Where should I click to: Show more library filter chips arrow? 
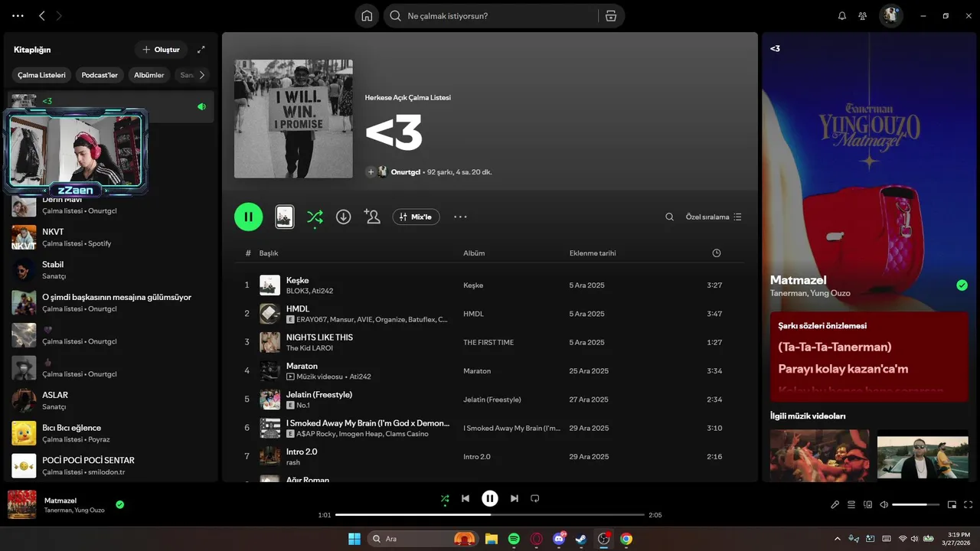point(202,75)
